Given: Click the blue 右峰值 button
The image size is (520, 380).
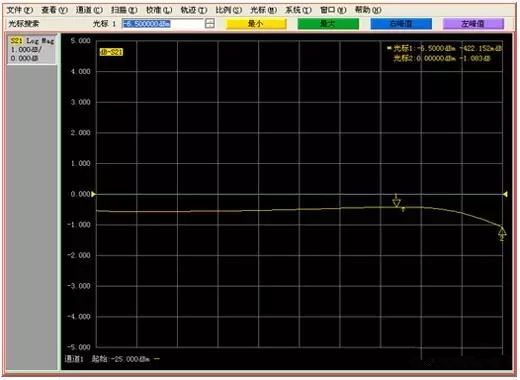Looking at the screenshot, I should [401, 24].
